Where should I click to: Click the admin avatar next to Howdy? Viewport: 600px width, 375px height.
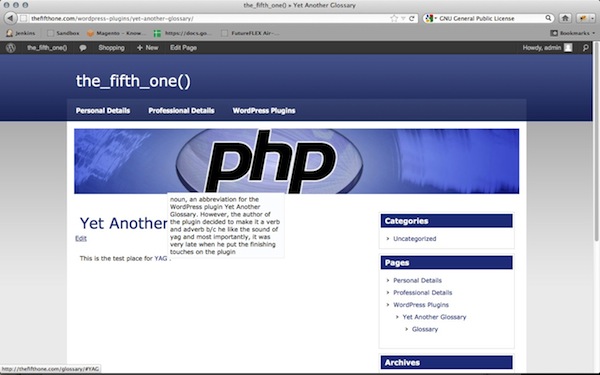568,47
